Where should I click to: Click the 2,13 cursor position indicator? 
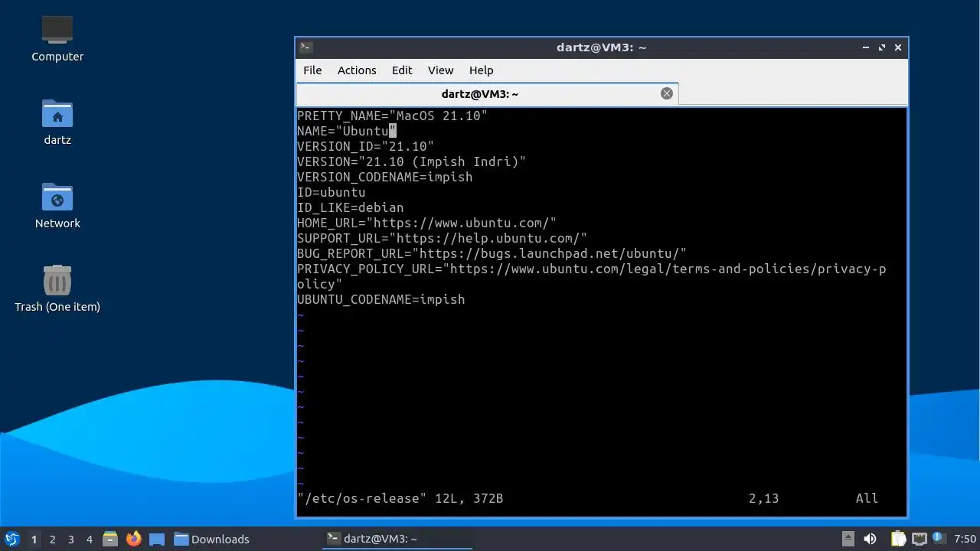pyautogui.click(x=763, y=498)
